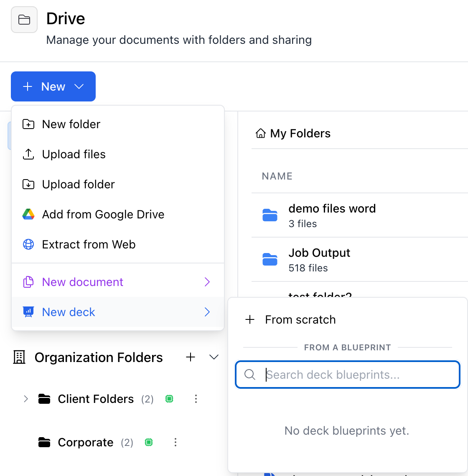Click the New folder plus-folder icon
This screenshot has height=476, width=468.
pyautogui.click(x=28, y=124)
